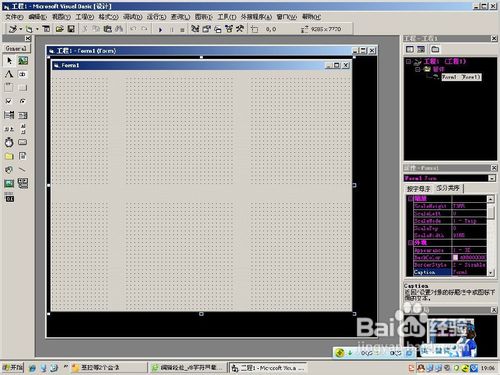Click the Menu Editor toolbar icon
Image resolution: width=500 pixels, height=375 pixels.
tap(46, 29)
